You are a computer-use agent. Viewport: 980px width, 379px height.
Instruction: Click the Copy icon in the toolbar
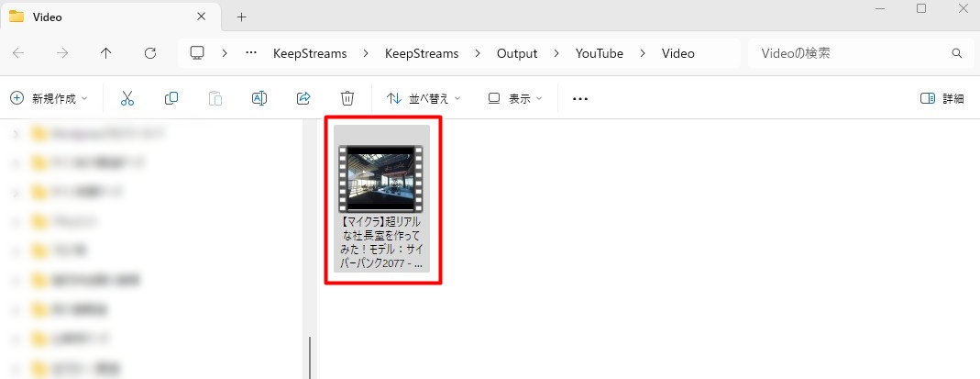(x=171, y=98)
